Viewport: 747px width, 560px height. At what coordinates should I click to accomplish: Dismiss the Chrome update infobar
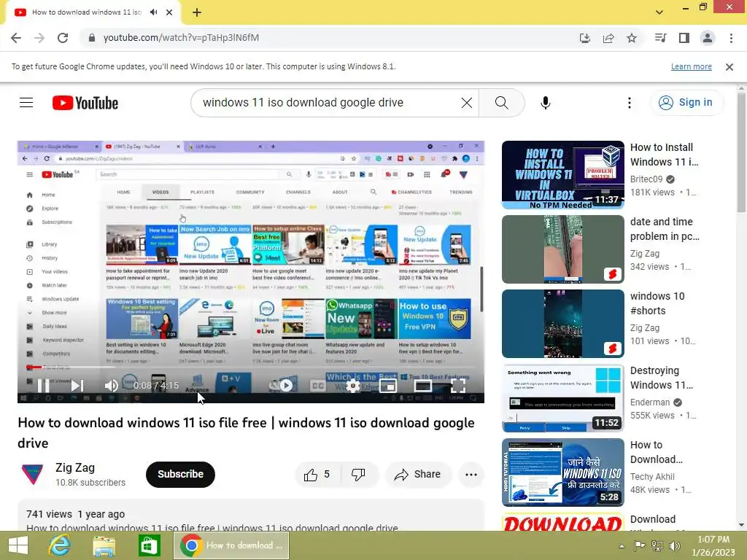[729, 67]
